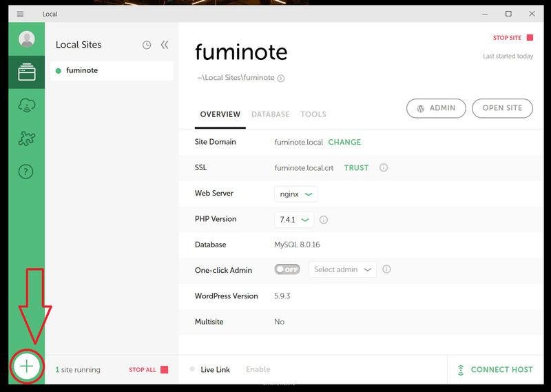Open the PHP Version 7.4.1 dropdown

tap(294, 220)
